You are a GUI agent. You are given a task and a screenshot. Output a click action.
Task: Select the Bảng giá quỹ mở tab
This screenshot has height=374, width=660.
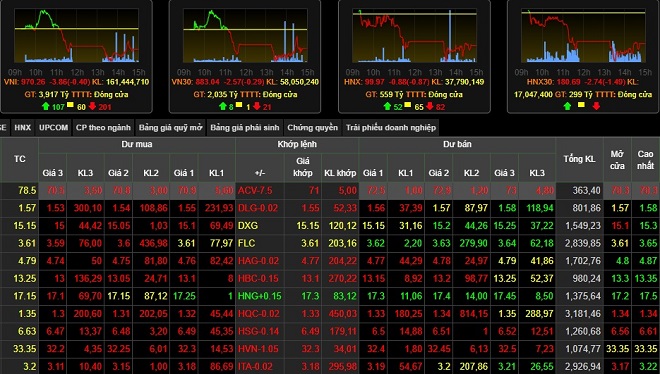pyautogui.click(x=170, y=127)
